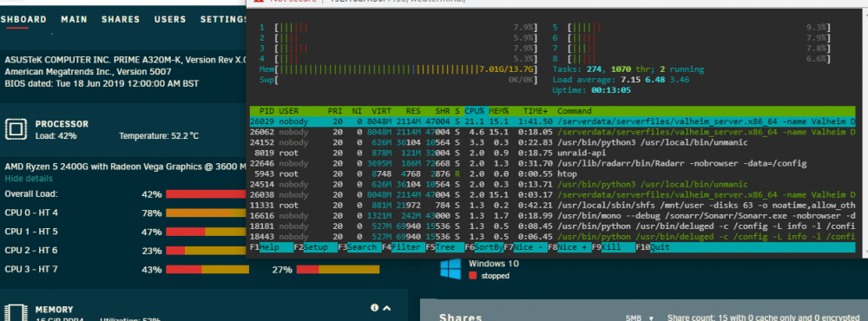Click the Windows 10 stopped status
Image resolution: width=868 pixels, height=321 pixels.
coord(489,276)
